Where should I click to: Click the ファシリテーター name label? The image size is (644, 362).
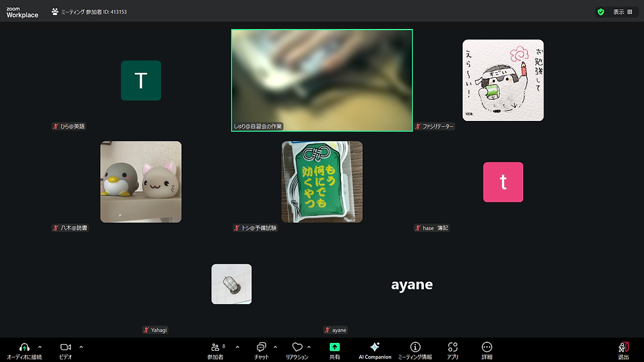(x=434, y=126)
